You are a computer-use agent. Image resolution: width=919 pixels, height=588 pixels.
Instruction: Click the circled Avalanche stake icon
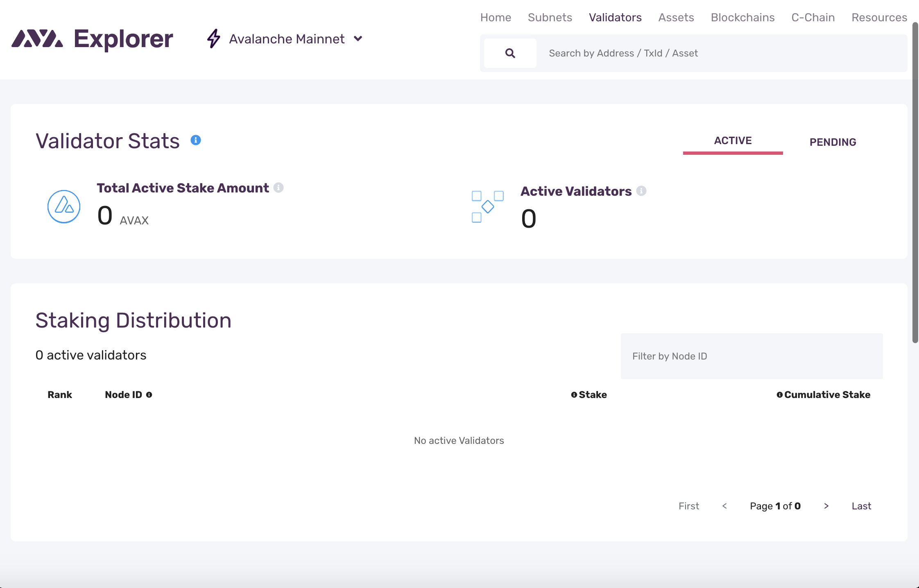tap(63, 206)
